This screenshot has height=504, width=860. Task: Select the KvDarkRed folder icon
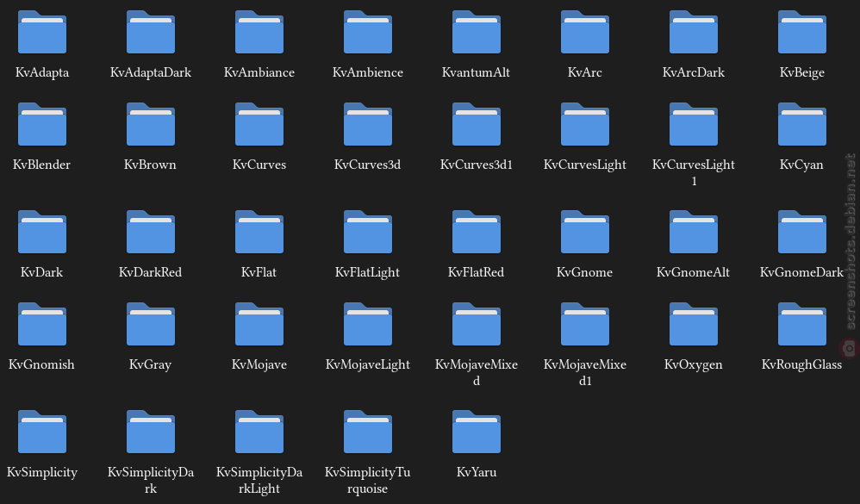(151, 232)
